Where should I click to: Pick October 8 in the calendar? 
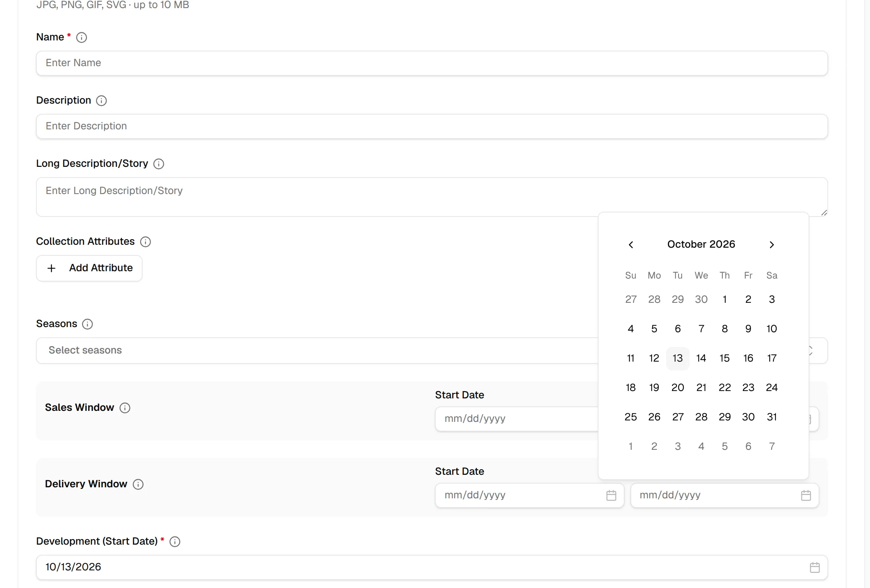tap(725, 329)
